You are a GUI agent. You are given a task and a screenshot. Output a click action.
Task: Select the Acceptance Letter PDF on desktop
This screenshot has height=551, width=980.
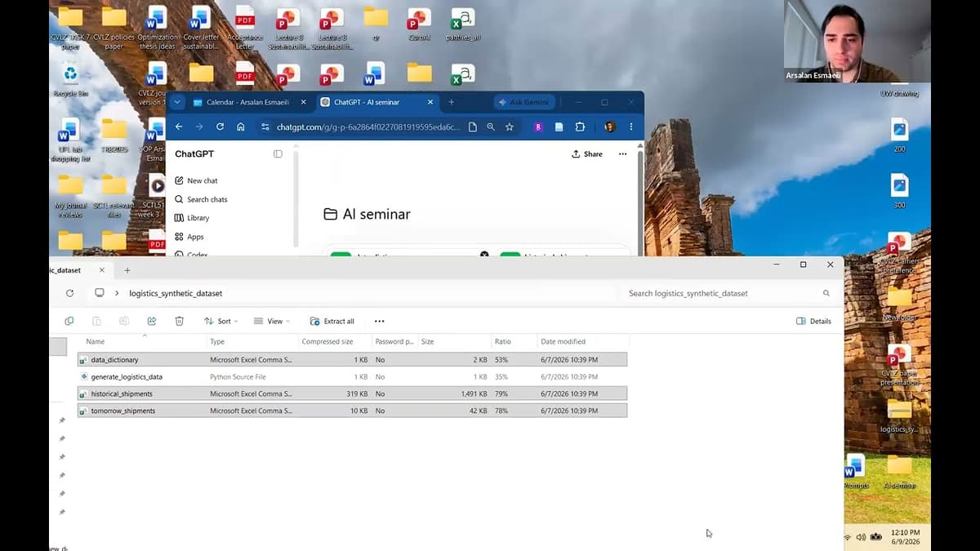coord(245,29)
